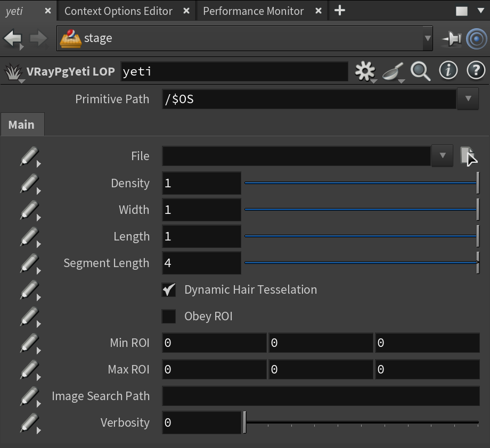Expand the stage path dropdown
The height and width of the screenshot is (448, 490).
coord(428,39)
